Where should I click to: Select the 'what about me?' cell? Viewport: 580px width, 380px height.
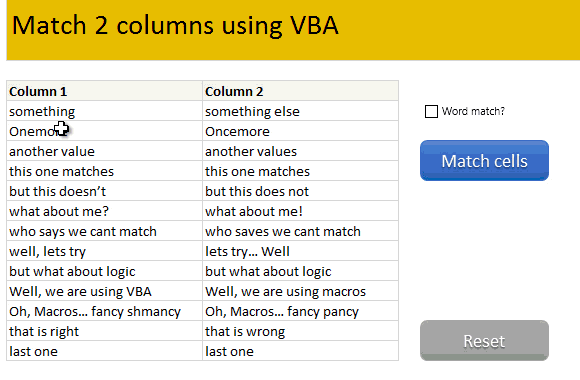[x=105, y=211]
